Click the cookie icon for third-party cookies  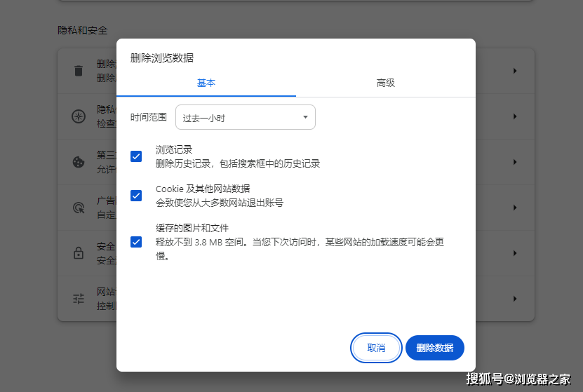(79, 162)
